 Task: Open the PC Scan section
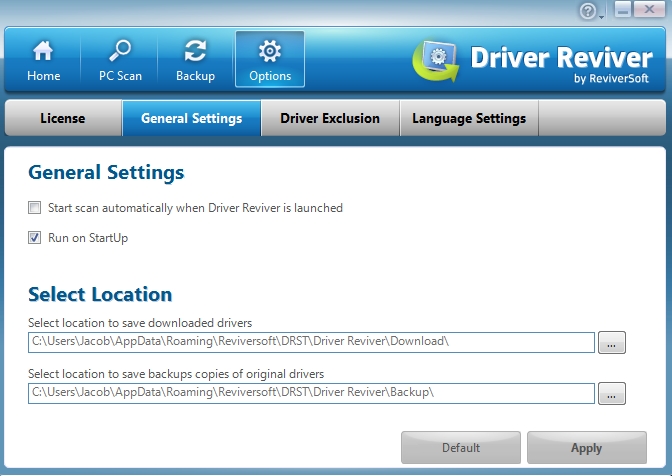[x=120, y=60]
